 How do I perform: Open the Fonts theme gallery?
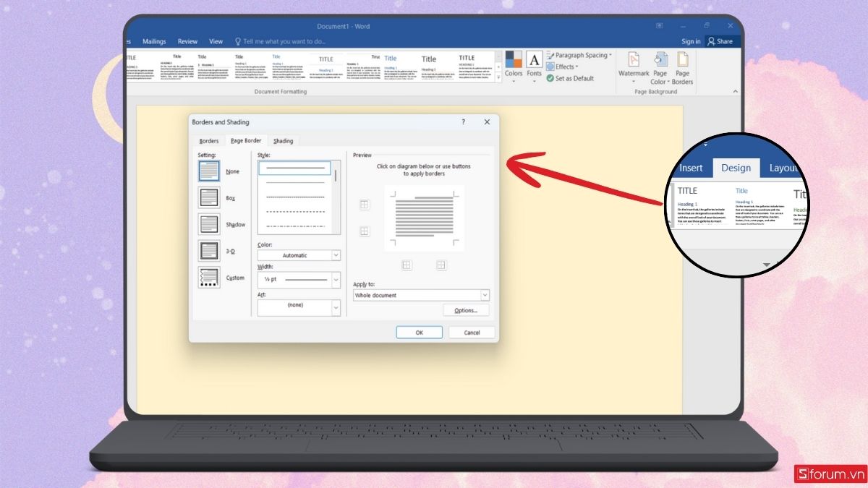coord(534,67)
